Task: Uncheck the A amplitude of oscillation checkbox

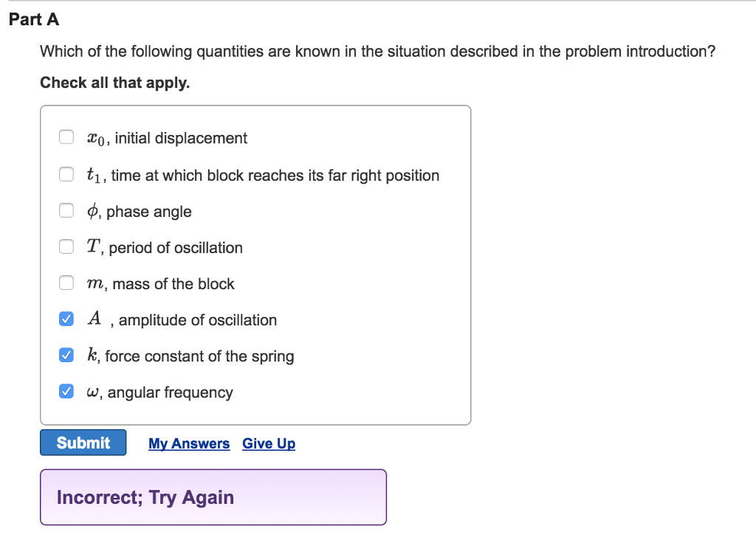Action: click(x=66, y=318)
